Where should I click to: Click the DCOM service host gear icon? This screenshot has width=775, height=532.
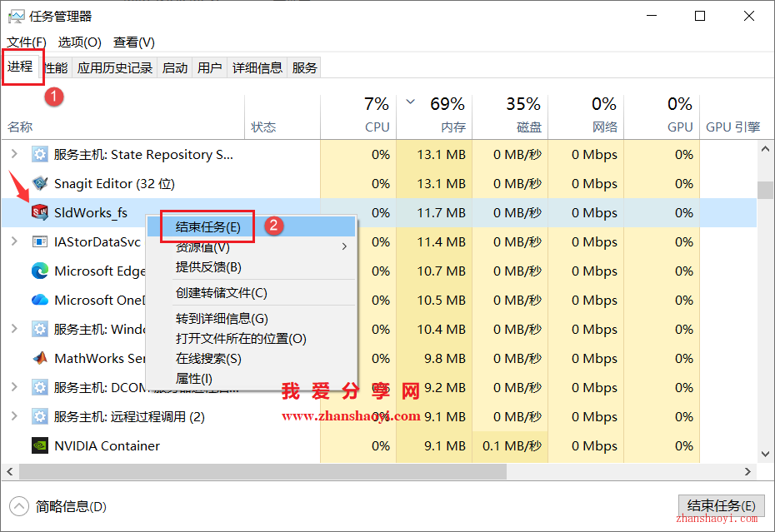pos(39,387)
